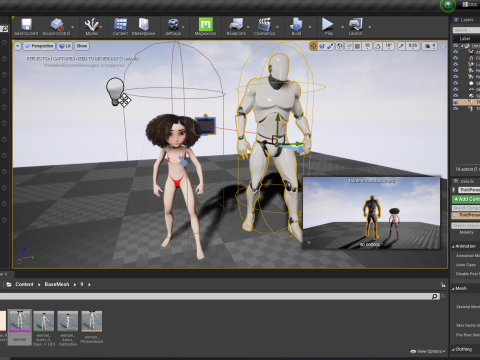Pin the camera preview with pin icon
The width and height of the screenshot is (480, 360).
point(309,242)
